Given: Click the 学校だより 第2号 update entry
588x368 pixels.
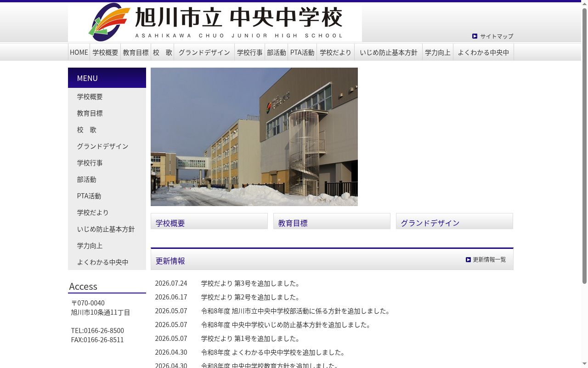Looking at the screenshot, I should tap(251, 297).
